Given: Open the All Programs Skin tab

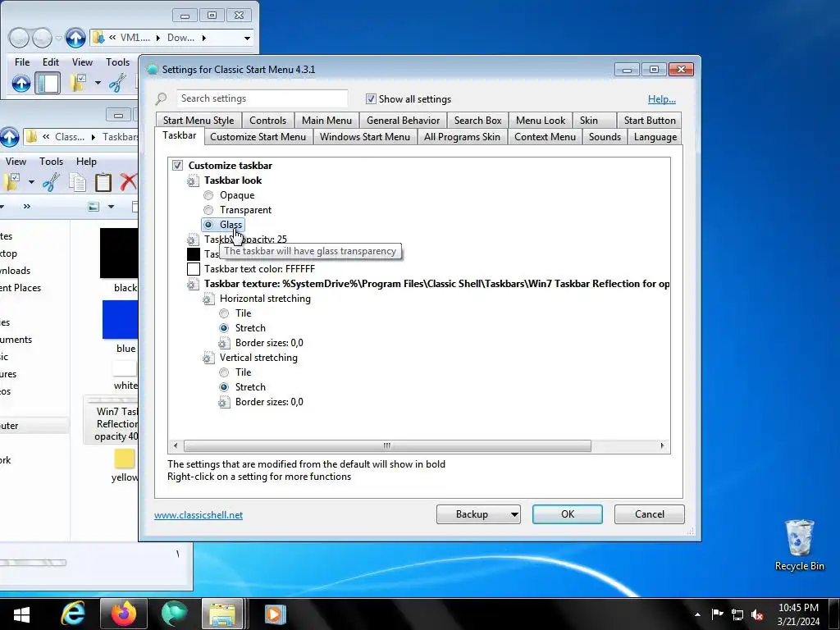Looking at the screenshot, I should coord(462,137).
